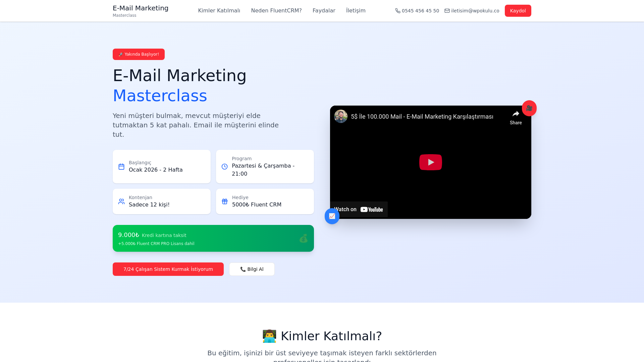Select İletişim in navigation

pos(356,11)
